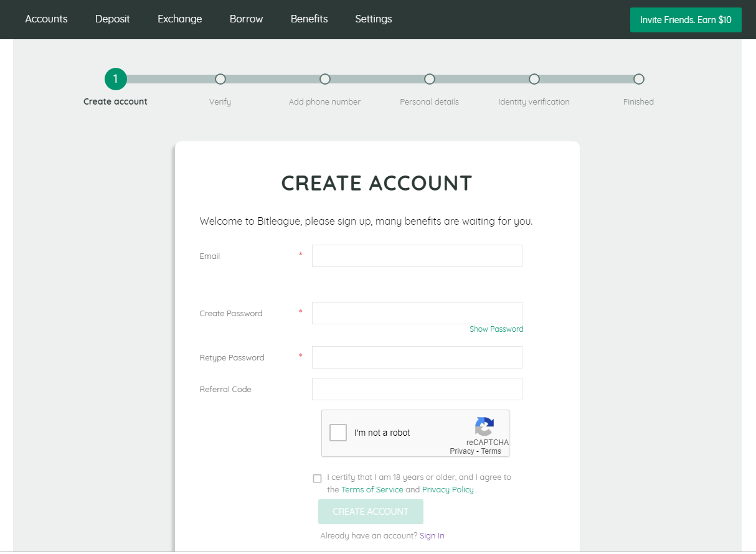Viewport: 756px width, 554px height.
Task: Click the Add phone number step circle
Action: coord(324,79)
